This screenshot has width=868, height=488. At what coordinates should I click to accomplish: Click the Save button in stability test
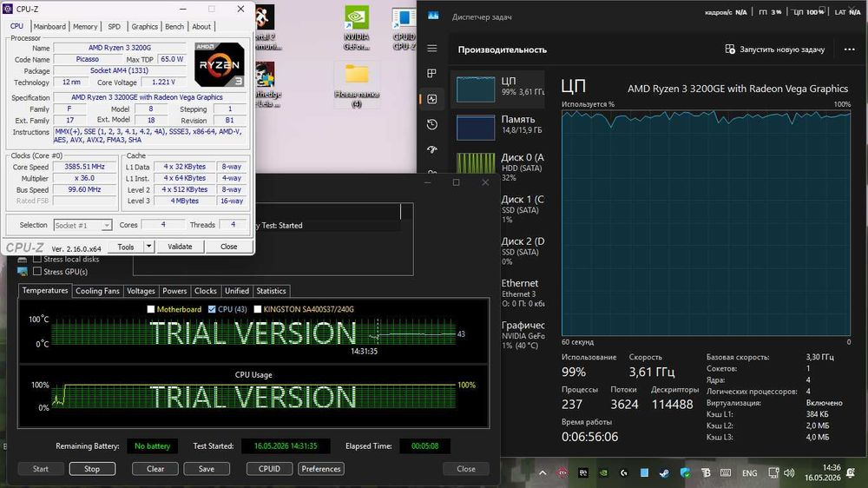coord(207,469)
